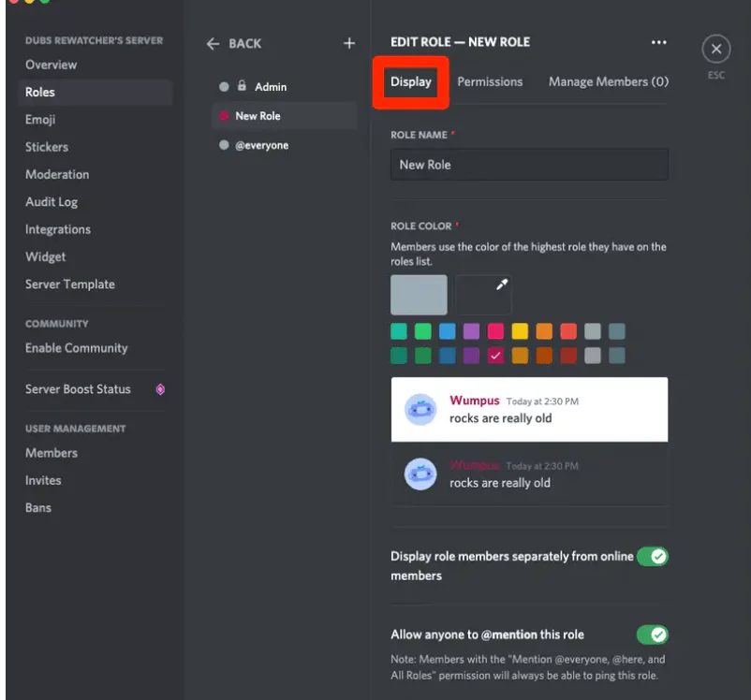
Task: Open the three-dot role options menu
Action: tap(658, 42)
